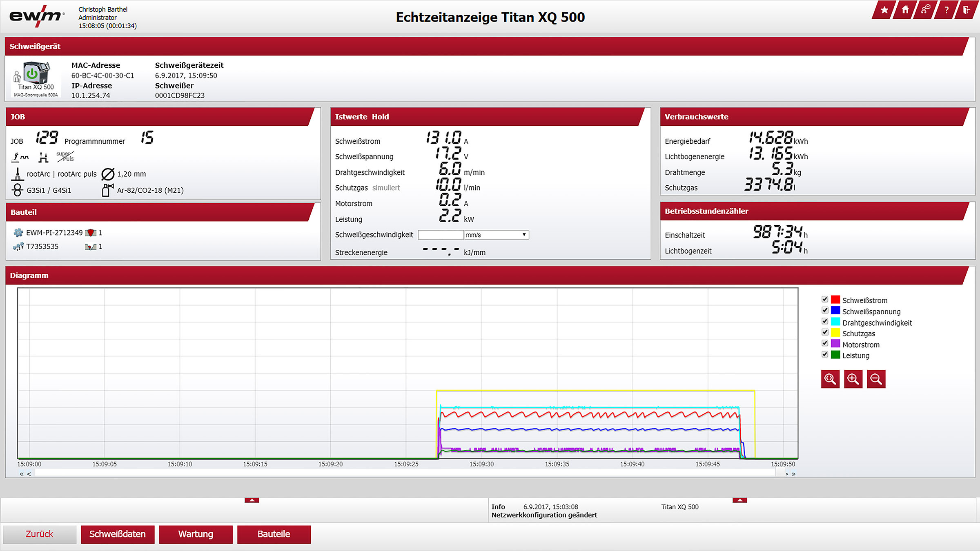Uncheck the Schweißstrom curve checkbox
This screenshot has width=980, height=551.
tap(825, 300)
